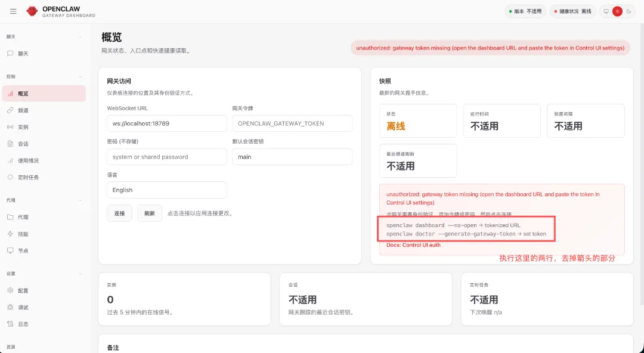Click the 会话 不适用 summary card
The height and width of the screenshot is (353, 644).
(x=366, y=299)
